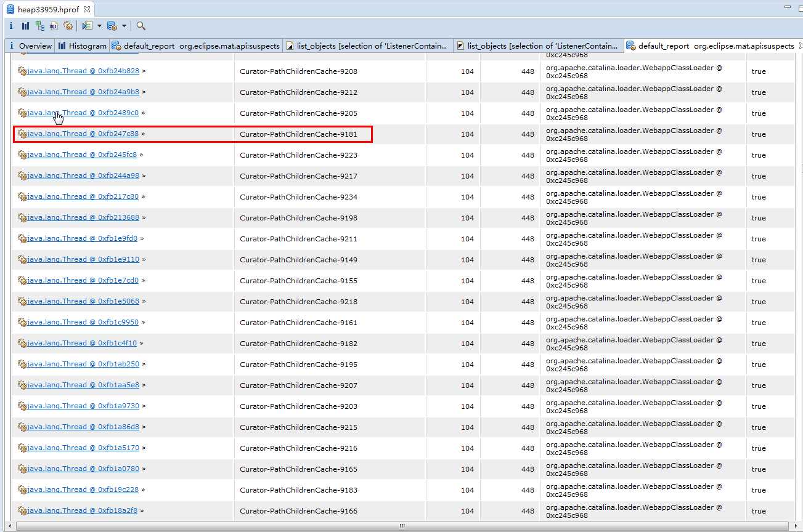Open link java.lang.Thread @ 0xfb1a86d8
Image resolution: width=803 pixels, height=532 pixels.
coord(83,427)
